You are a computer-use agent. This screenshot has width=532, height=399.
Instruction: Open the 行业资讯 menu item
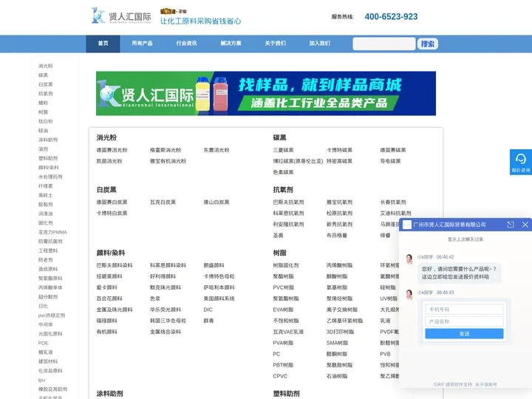coord(186,44)
